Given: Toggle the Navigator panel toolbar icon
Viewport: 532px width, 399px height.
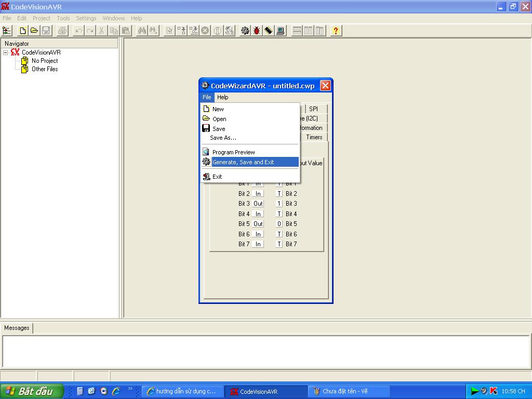Looking at the screenshot, I should [7, 31].
